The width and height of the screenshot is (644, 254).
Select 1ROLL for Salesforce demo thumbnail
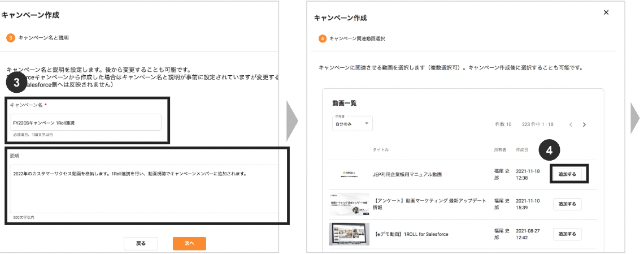(x=349, y=234)
